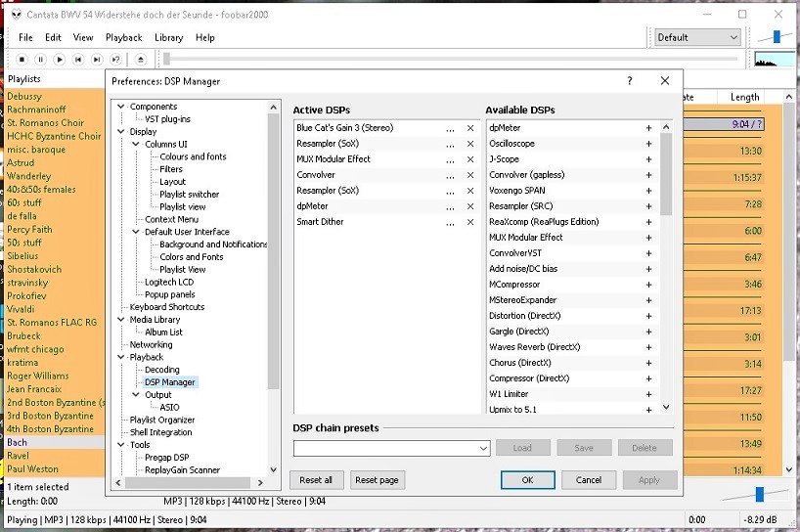Image resolution: width=800 pixels, height=532 pixels.
Task: Open the DSP chain presets combo box
Action: (x=392, y=448)
